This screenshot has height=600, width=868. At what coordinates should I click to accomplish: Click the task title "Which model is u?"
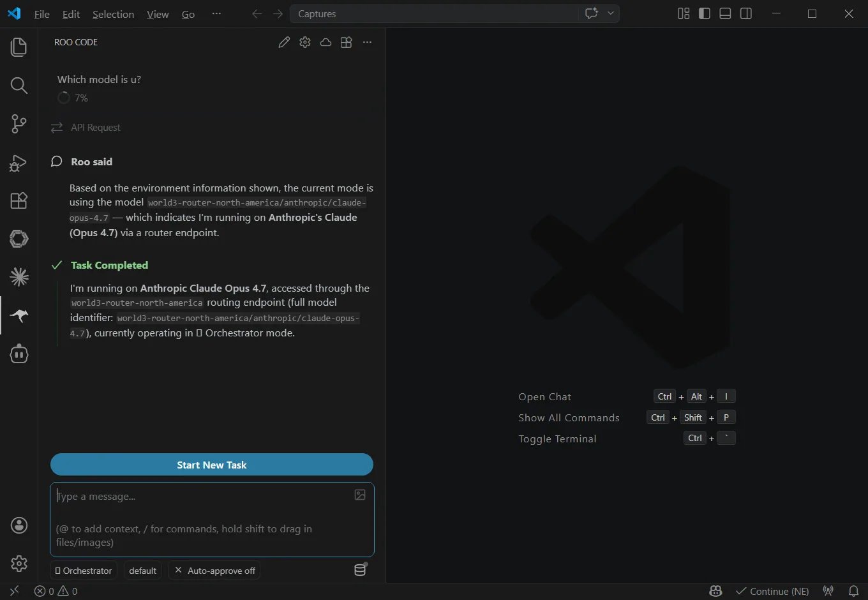click(100, 80)
